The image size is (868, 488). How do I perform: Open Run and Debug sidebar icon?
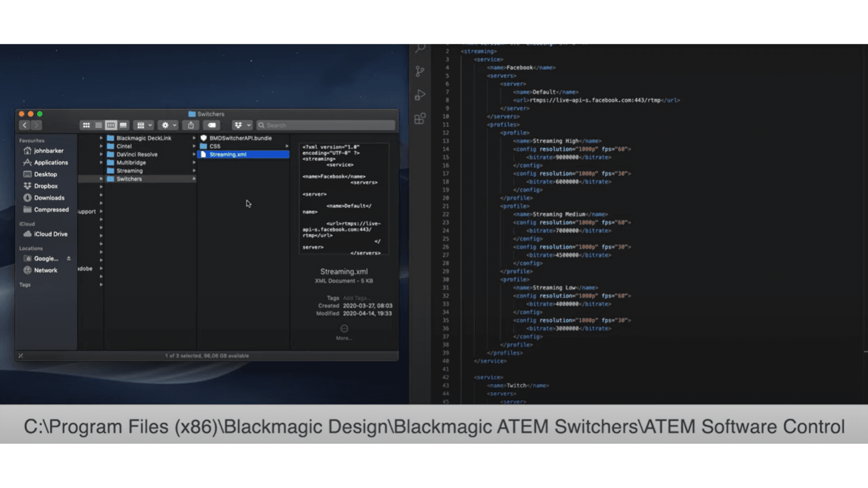(x=420, y=95)
